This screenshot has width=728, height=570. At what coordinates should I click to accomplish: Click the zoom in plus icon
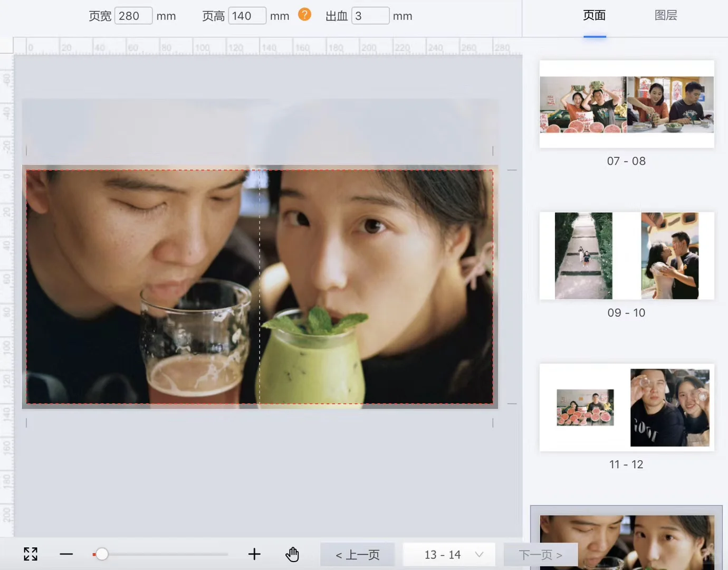click(254, 554)
